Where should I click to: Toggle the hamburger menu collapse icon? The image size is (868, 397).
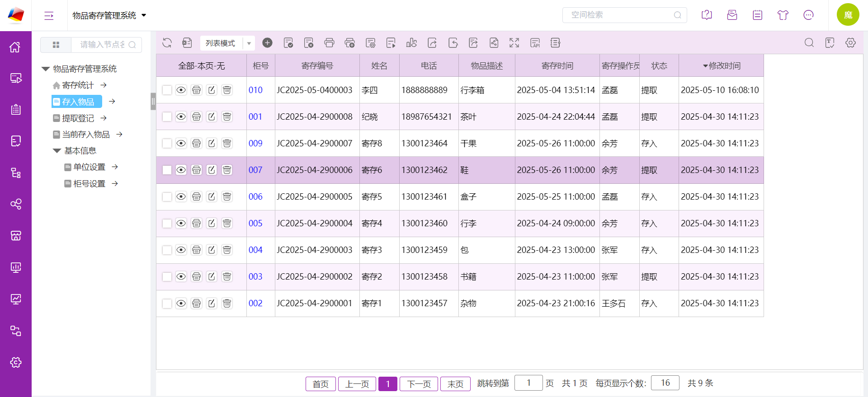pyautogui.click(x=49, y=16)
